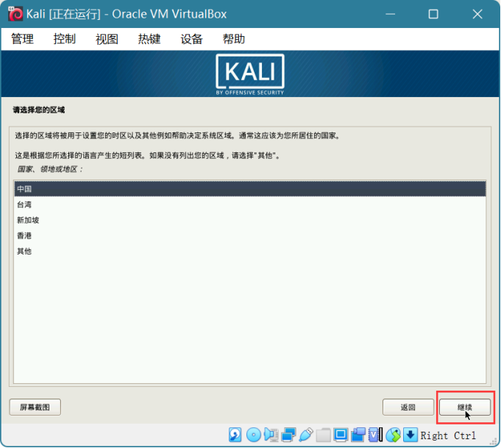
Task: Click the Kali VirtualBox title bar icon
Action: [15, 14]
